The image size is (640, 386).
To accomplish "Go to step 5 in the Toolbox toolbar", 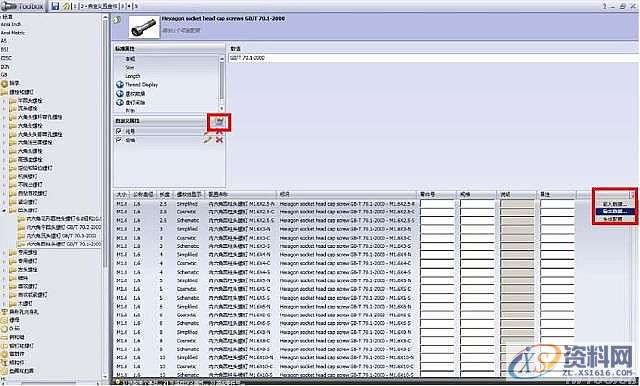I will point(136,6).
